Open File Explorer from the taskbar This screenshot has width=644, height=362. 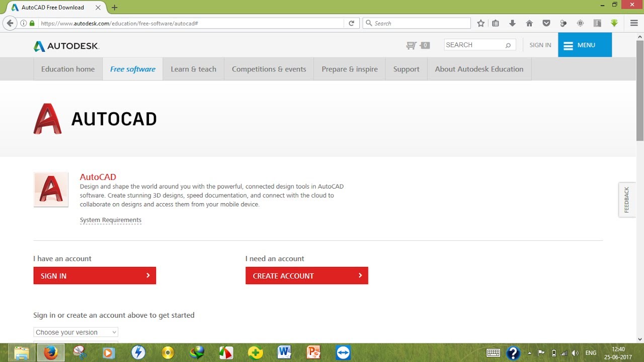[21, 353]
